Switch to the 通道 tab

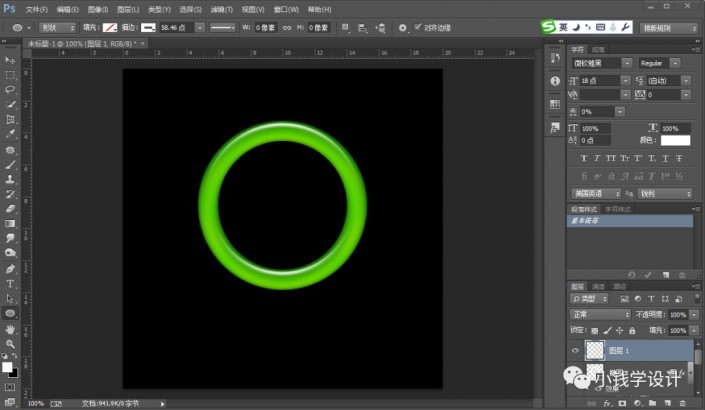[597, 286]
